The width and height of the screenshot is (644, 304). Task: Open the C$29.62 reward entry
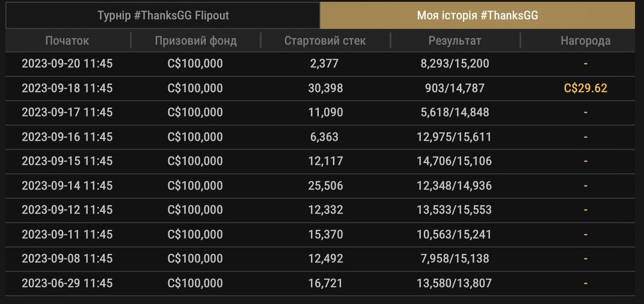[x=585, y=88]
